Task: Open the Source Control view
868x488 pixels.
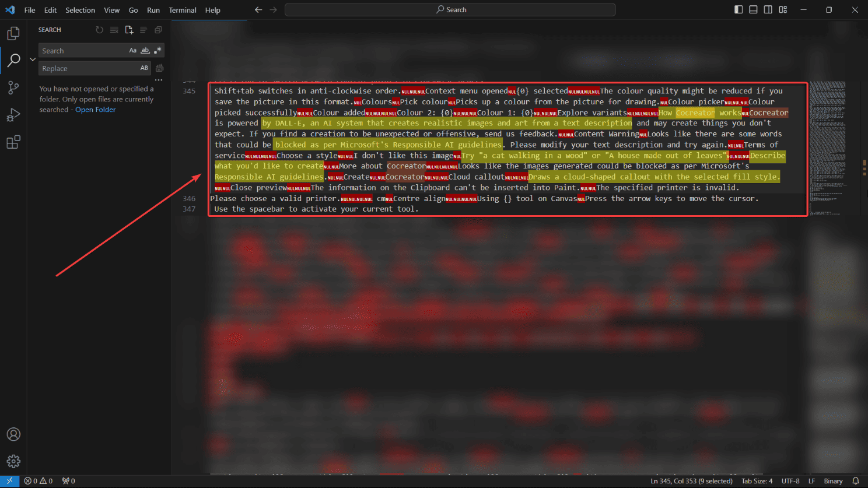Action: point(13,87)
